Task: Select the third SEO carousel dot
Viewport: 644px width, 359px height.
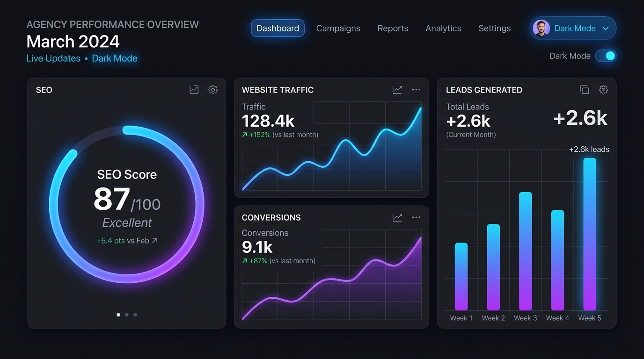Action: pyautogui.click(x=135, y=315)
